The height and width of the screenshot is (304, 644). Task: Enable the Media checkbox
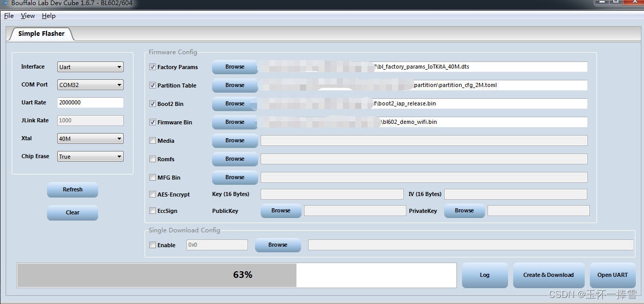(x=152, y=141)
